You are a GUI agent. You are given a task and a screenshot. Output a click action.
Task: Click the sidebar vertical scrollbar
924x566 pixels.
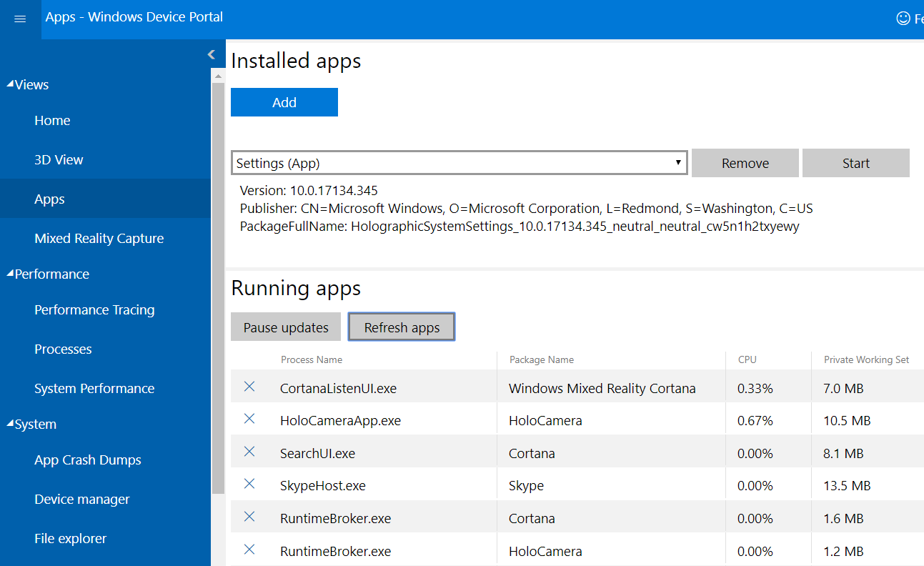pos(219,288)
